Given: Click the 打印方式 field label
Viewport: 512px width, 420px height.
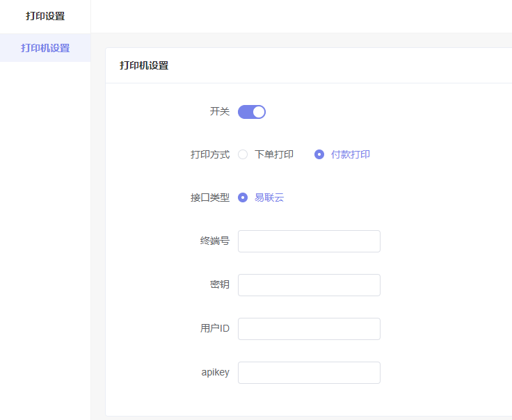Looking at the screenshot, I should click(x=210, y=154).
